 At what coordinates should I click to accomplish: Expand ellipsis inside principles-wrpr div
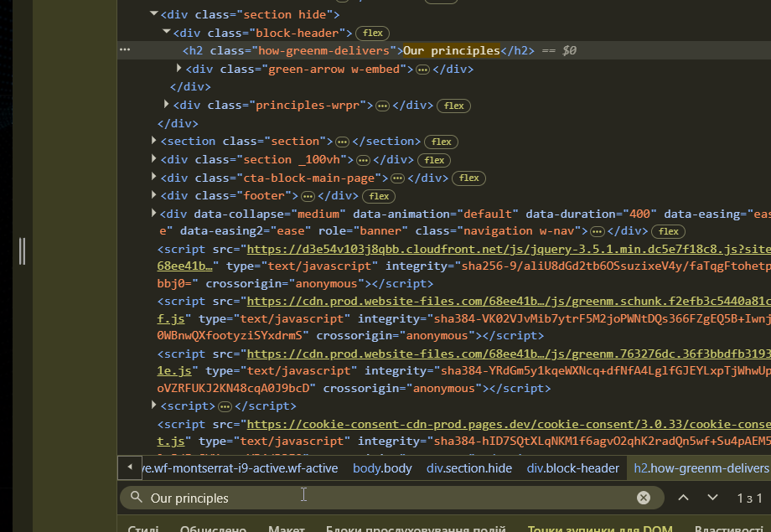click(382, 106)
